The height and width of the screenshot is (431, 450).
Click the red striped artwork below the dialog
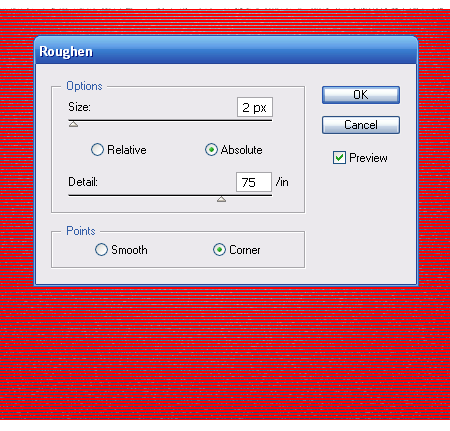click(x=225, y=353)
